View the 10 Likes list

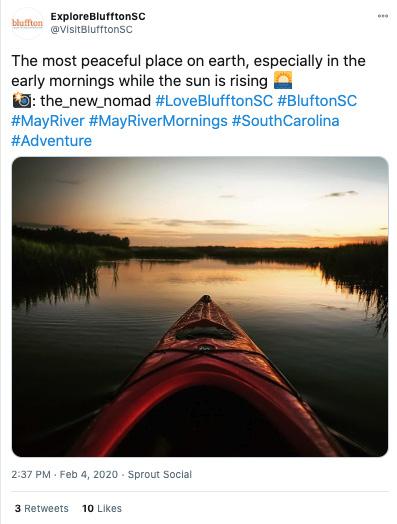pos(102,508)
